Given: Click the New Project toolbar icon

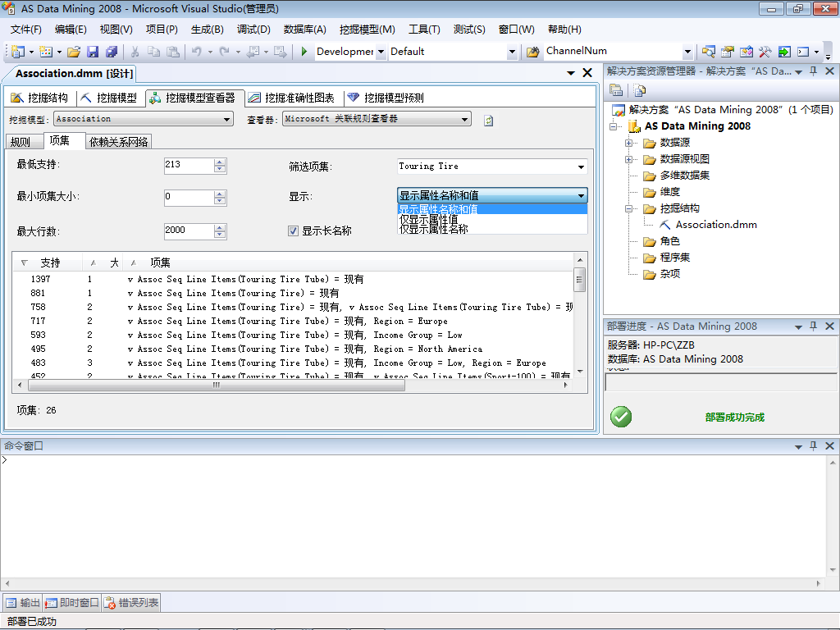Looking at the screenshot, I should [x=18, y=52].
